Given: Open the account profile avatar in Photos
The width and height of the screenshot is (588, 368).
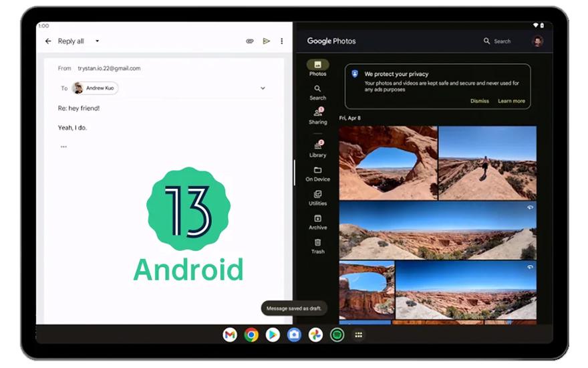Looking at the screenshot, I should point(537,41).
